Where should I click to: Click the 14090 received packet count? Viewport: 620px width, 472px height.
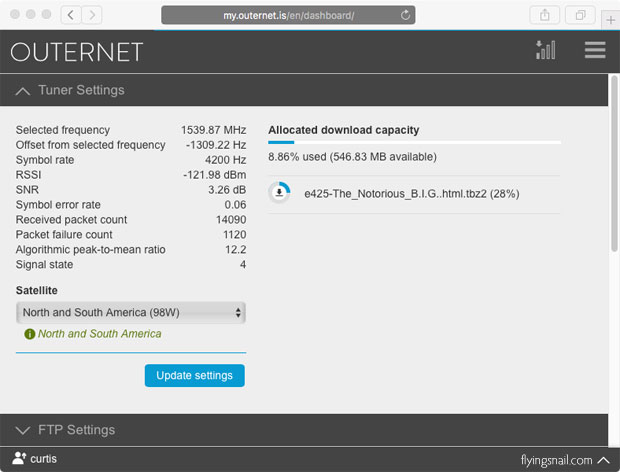(231, 220)
